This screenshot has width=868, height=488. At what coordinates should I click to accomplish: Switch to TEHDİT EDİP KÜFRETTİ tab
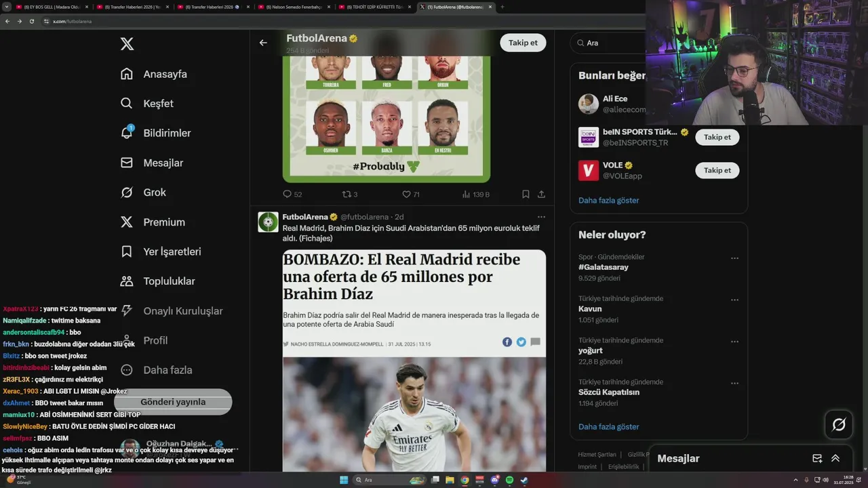pyautogui.click(x=375, y=7)
